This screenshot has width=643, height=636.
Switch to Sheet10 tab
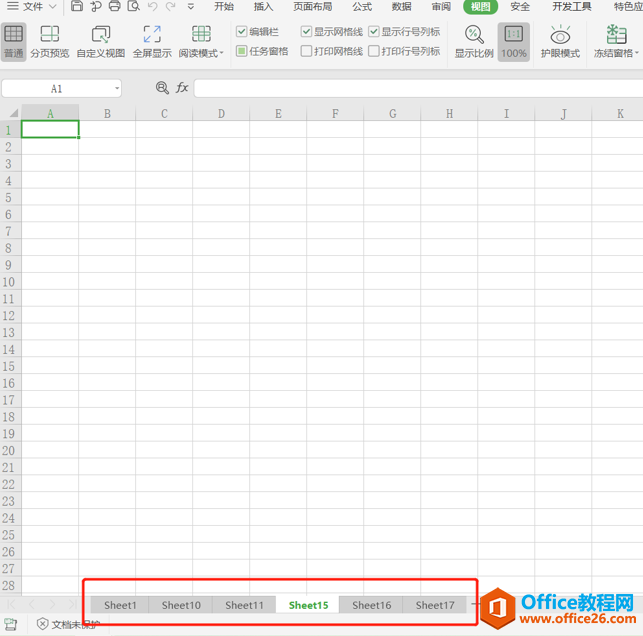[181, 605]
